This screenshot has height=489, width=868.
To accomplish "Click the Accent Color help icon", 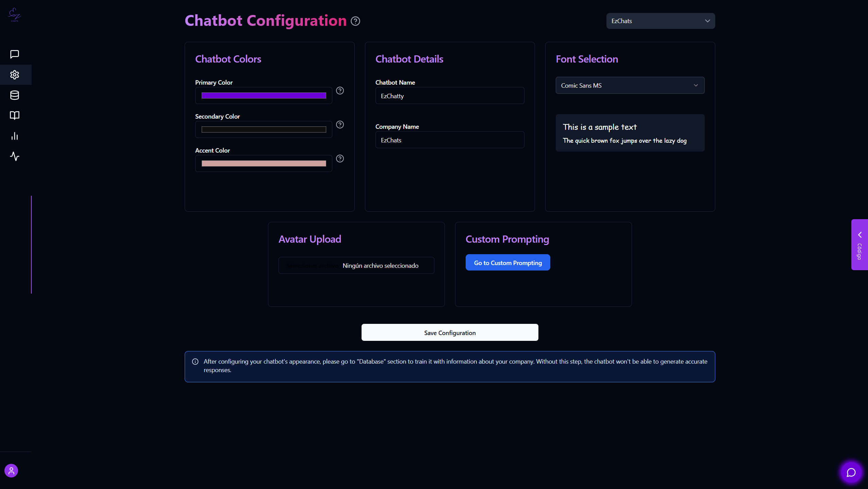I will [340, 159].
